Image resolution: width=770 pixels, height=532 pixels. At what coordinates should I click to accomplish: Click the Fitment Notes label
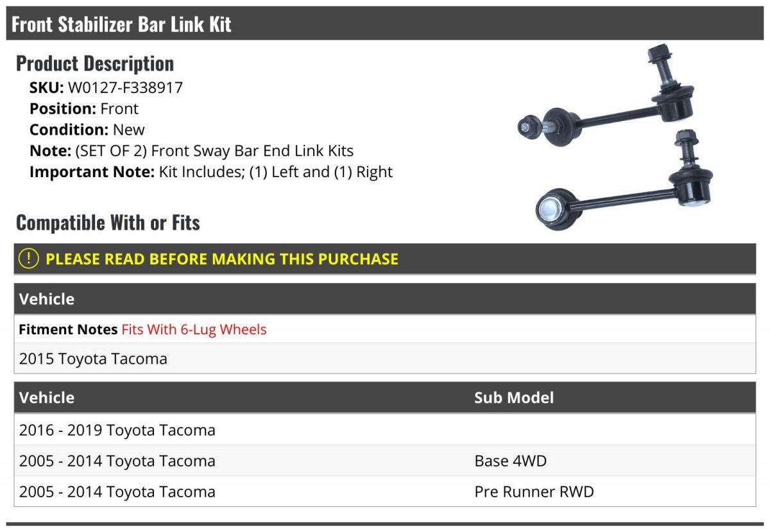(x=68, y=330)
